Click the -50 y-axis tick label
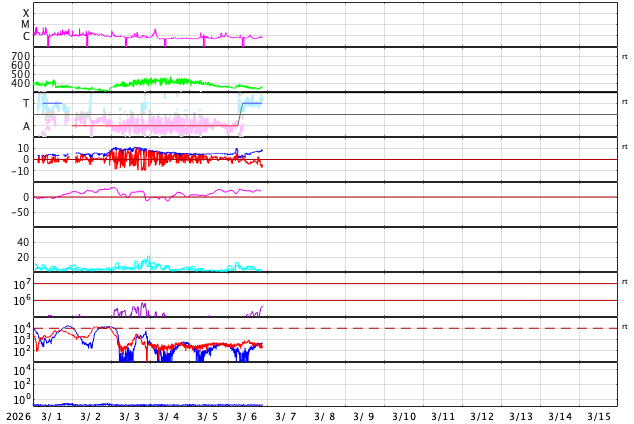The image size is (634, 424). coord(20,212)
